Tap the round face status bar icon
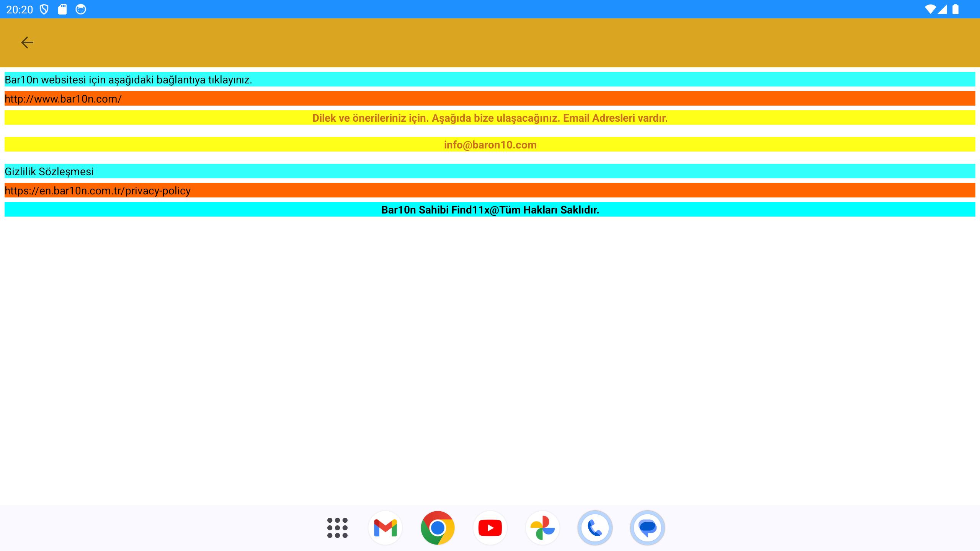 coord(81,9)
